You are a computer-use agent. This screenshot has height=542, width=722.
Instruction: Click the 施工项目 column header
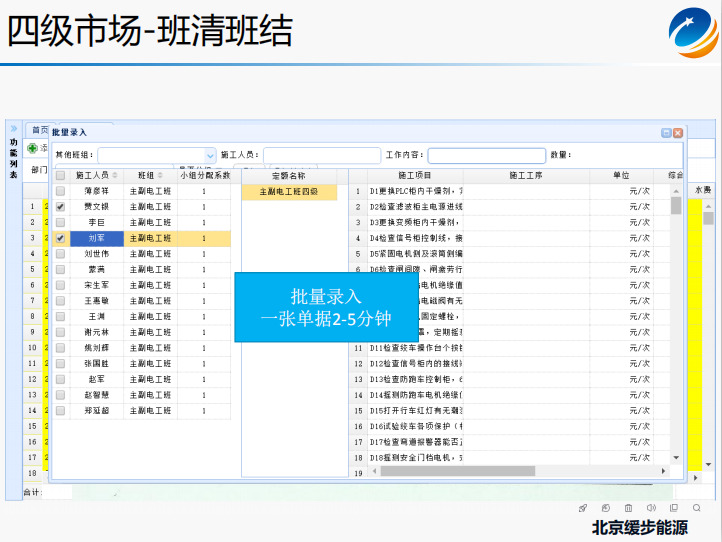tap(414, 175)
